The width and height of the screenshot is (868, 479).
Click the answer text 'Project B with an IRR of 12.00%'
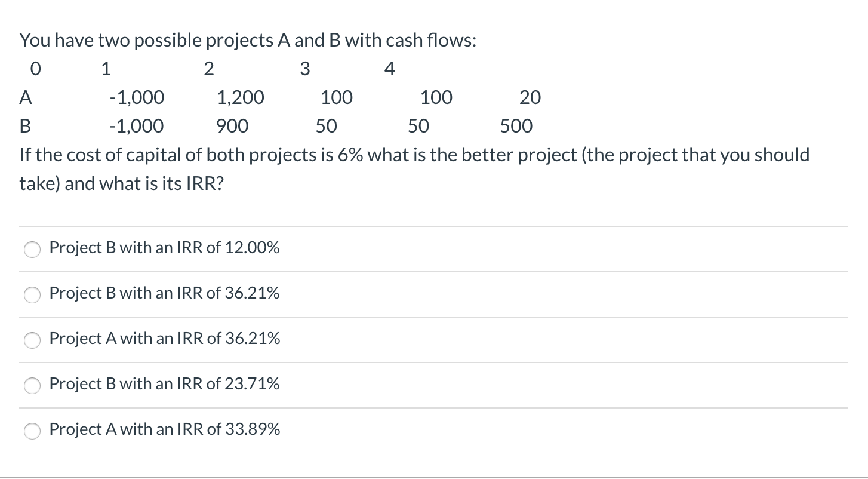[165, 247]
